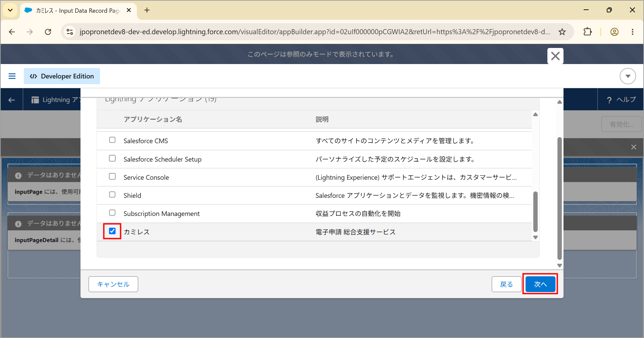
Task: Open a new browser tab
Action: (147, 10)
